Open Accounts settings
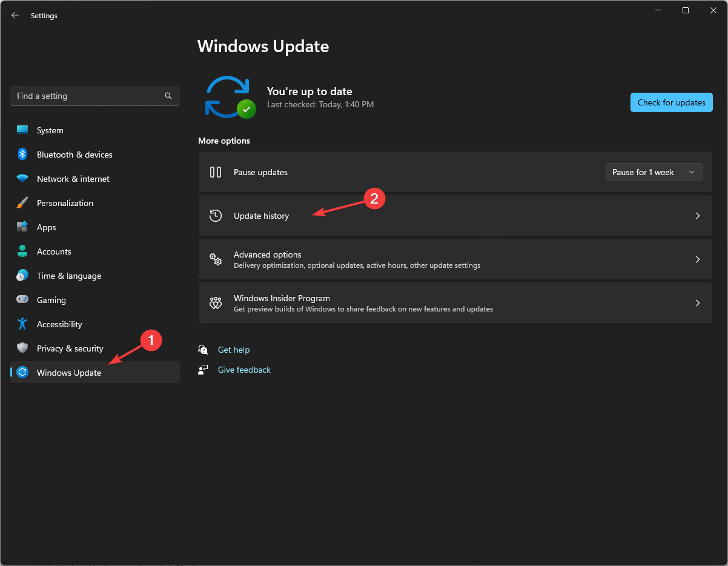Screen dimensions: 728x566 (x=95, y=251)
